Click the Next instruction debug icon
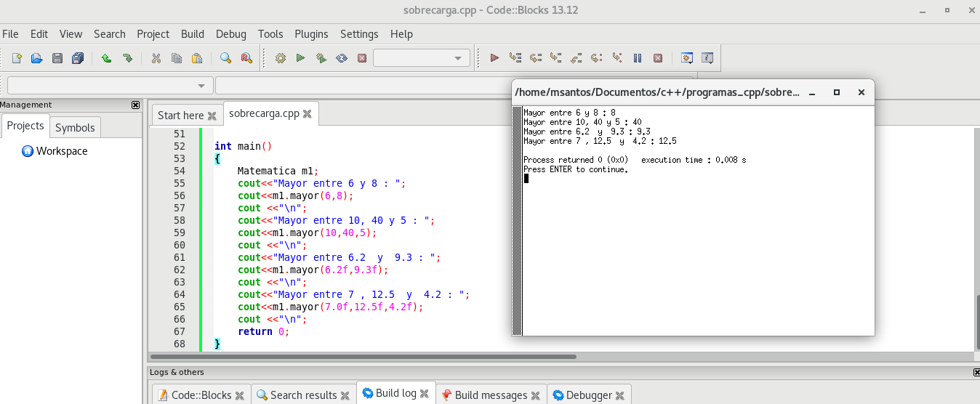 (x=597, y=58)
